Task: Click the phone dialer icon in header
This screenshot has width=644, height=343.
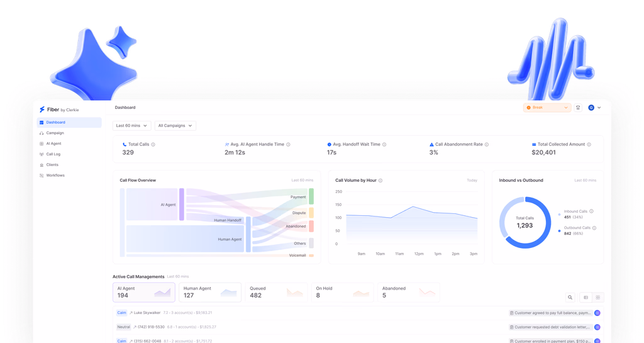Action: point(578,108)
